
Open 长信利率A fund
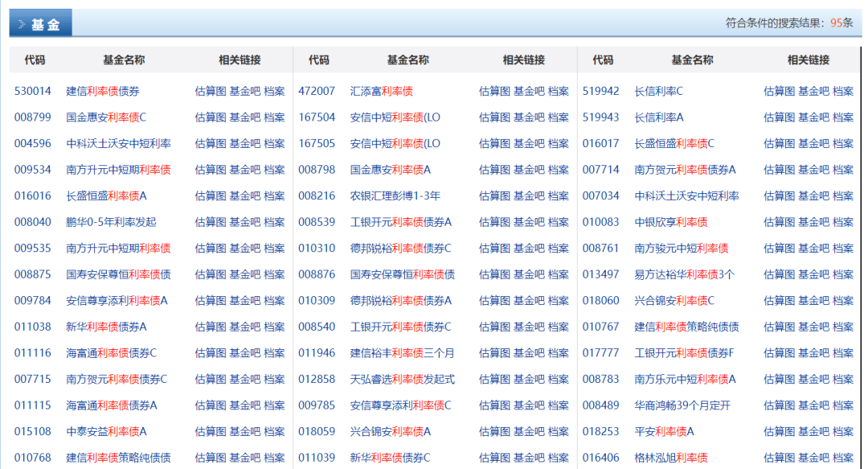point(659,117)
